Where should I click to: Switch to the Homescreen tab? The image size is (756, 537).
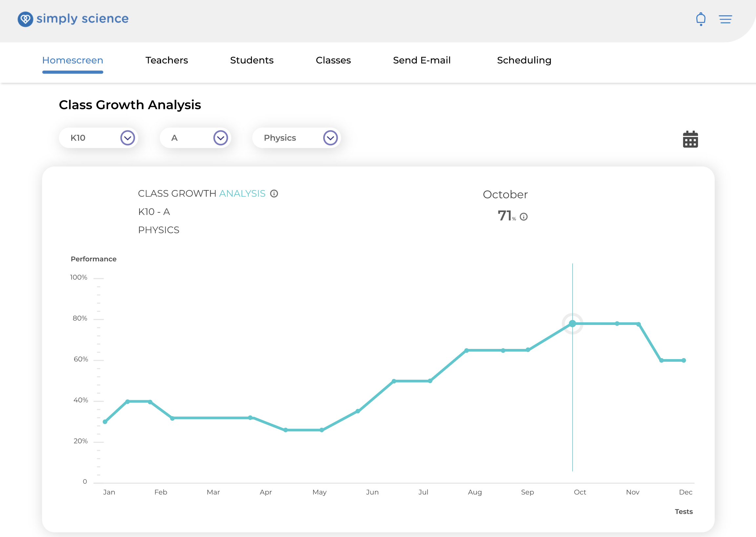tap(73, 60)
